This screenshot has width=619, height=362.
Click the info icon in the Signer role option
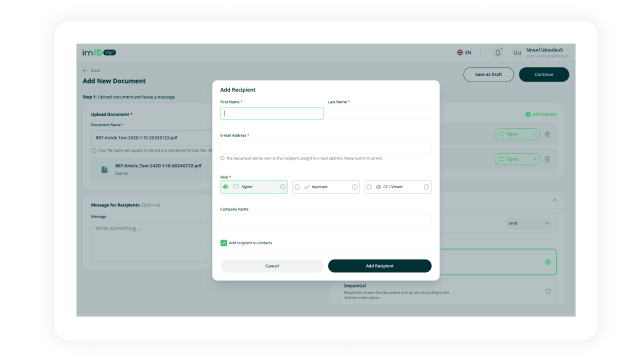pos(283,187)
